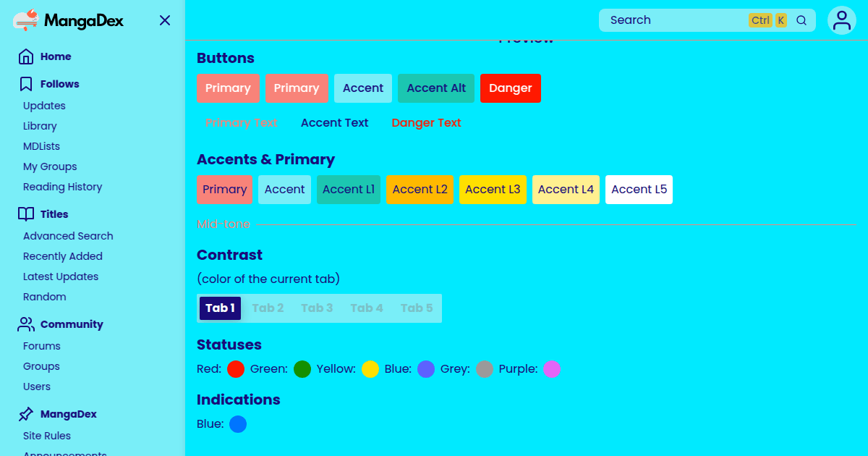868x456 pixels.
Task: Click the Accent Text link button
Action: click(335, 123)
